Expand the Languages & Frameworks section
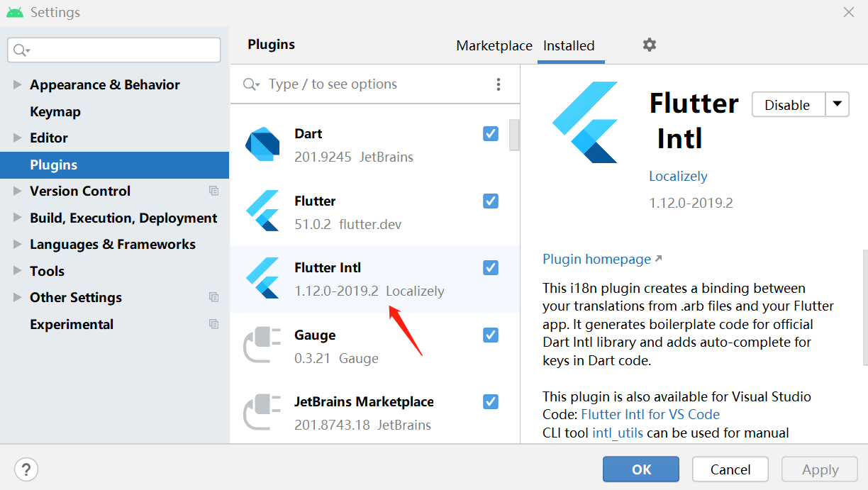 (17, 244)
